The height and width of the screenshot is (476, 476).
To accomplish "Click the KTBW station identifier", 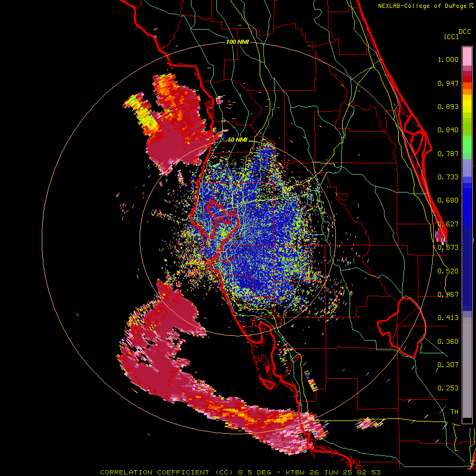I will [296, 472].
